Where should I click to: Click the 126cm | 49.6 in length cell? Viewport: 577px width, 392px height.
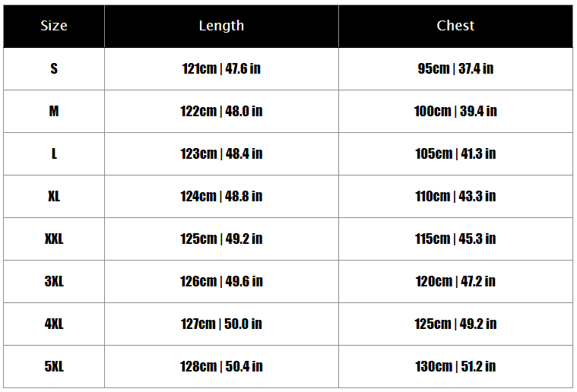point(221,281)
